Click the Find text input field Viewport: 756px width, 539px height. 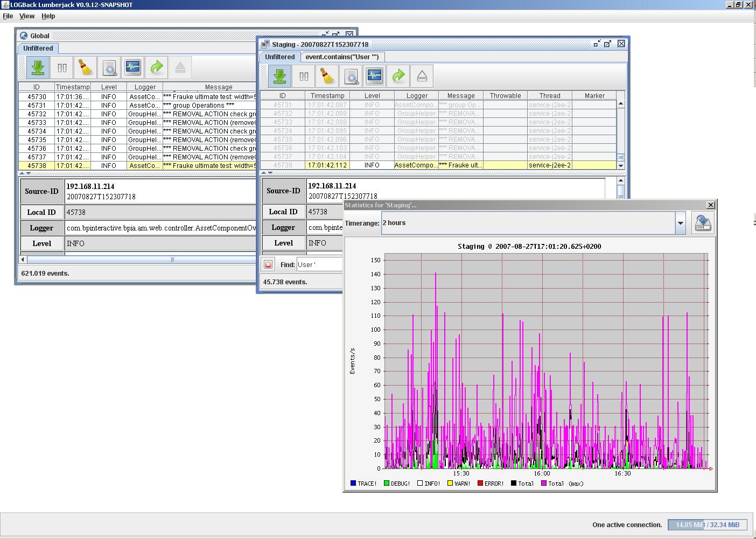tap(319, 264)
